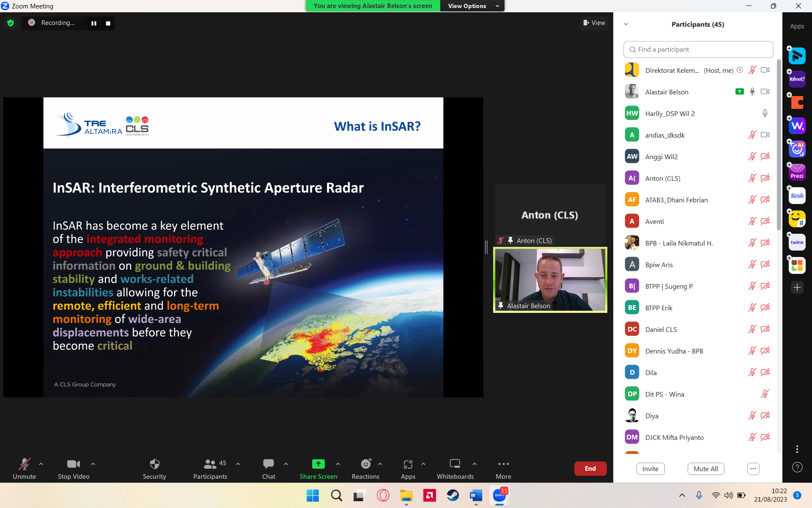Expand arrow next to Reactions
812x508 pixels.
coord(380,464)
